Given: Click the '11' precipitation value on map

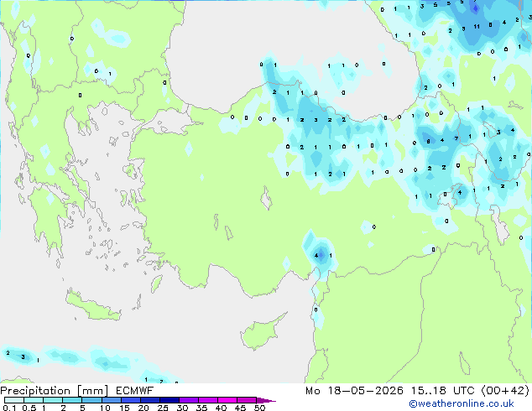Looking at the screenshot, I should [477, 27].
